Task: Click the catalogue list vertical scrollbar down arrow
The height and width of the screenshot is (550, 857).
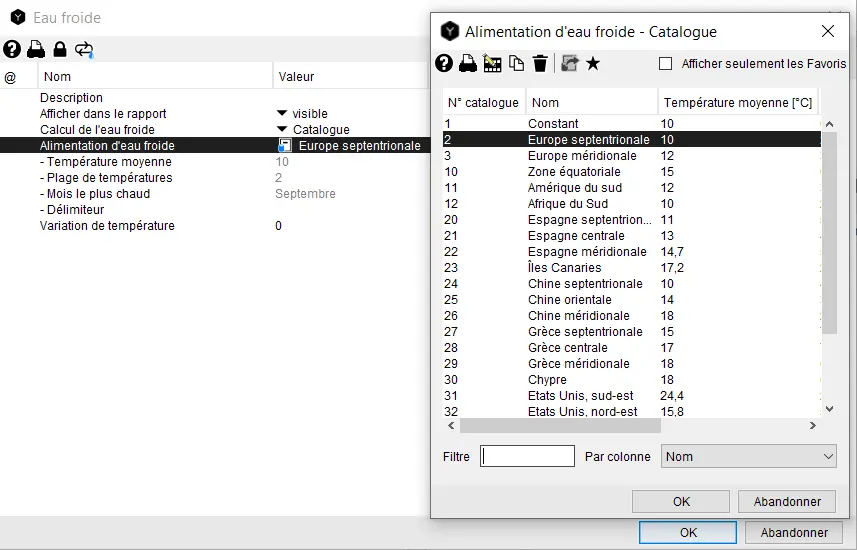Action: coord(829,408)
